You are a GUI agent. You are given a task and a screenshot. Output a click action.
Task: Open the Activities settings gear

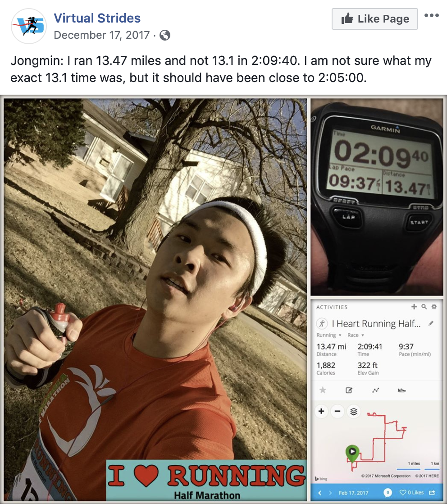point(434,307)
